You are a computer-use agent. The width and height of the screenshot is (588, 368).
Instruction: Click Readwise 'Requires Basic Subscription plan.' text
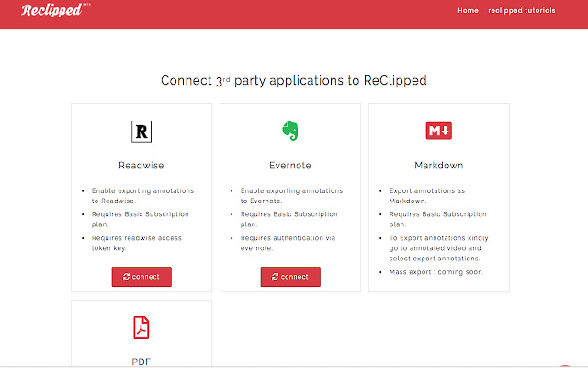(141, 219)
